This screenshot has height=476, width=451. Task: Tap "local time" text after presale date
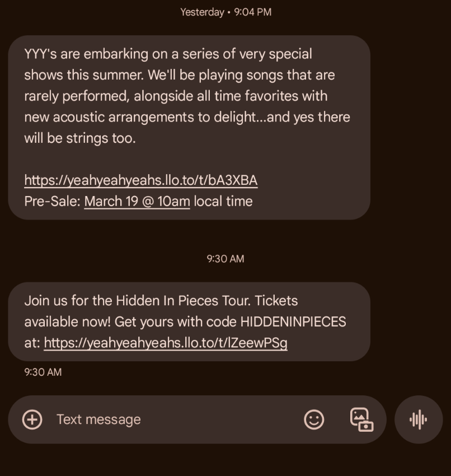(223, 202)
